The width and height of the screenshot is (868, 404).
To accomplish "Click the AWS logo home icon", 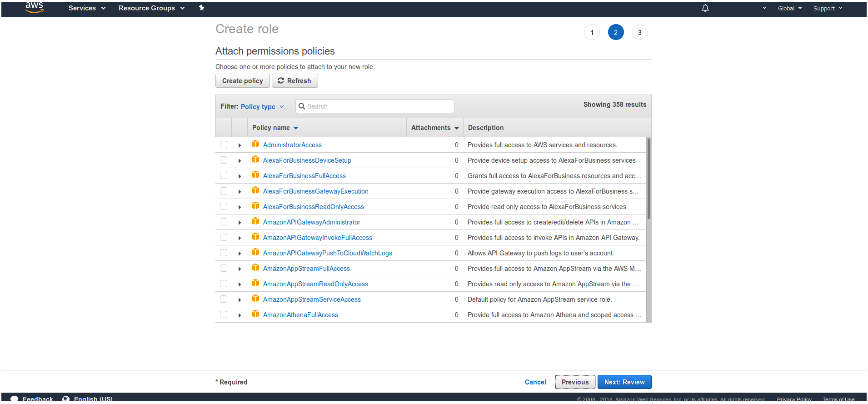I will pos(34,8).
